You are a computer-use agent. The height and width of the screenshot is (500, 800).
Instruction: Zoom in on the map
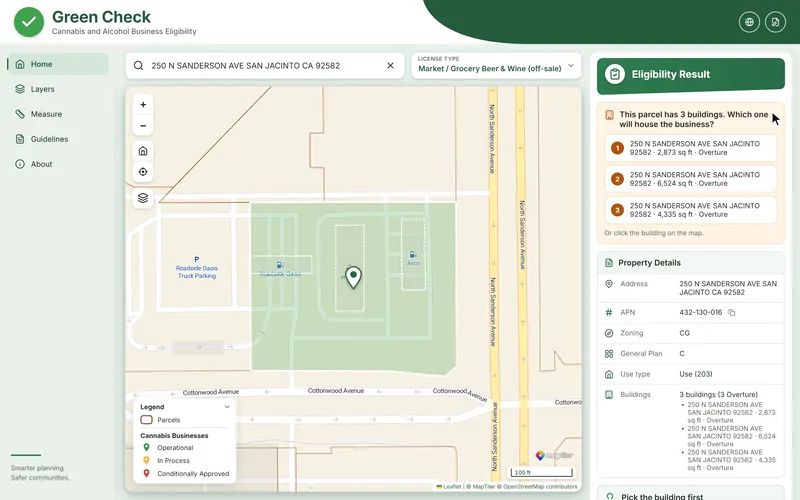[143, 105]
